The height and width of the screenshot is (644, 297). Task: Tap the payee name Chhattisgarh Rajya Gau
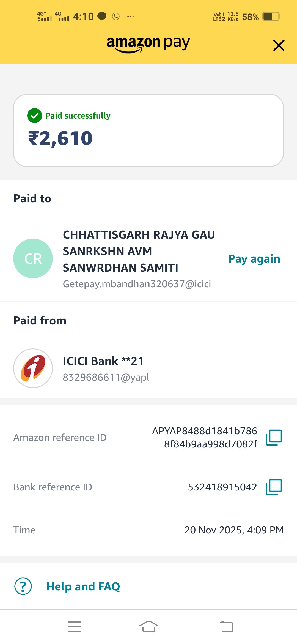(x=139, y=251)
